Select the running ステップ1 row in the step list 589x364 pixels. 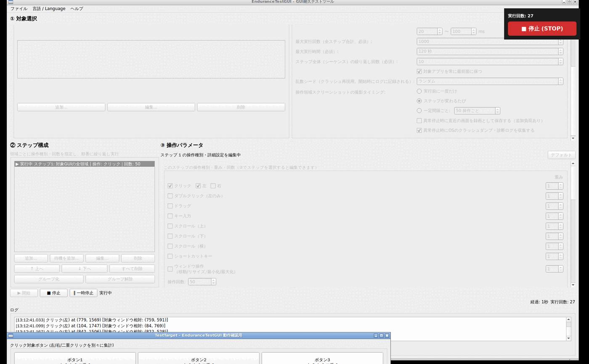[85, 164]
